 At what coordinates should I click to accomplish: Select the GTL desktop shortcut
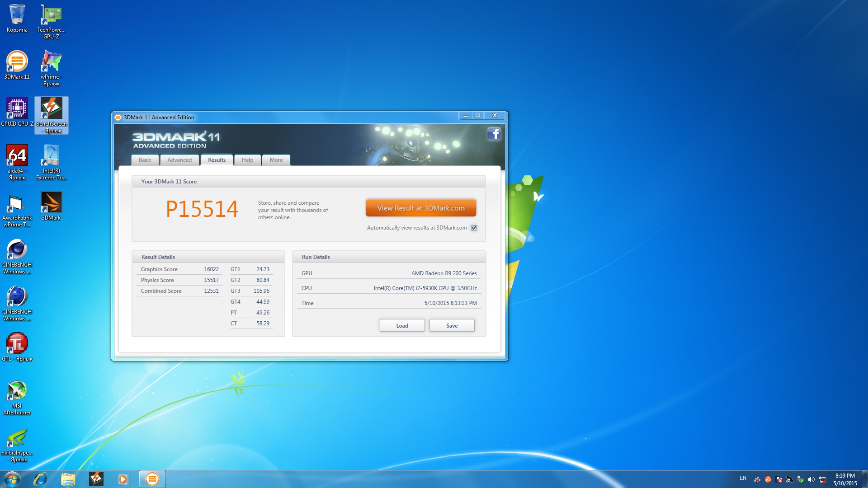coord(17,347)
